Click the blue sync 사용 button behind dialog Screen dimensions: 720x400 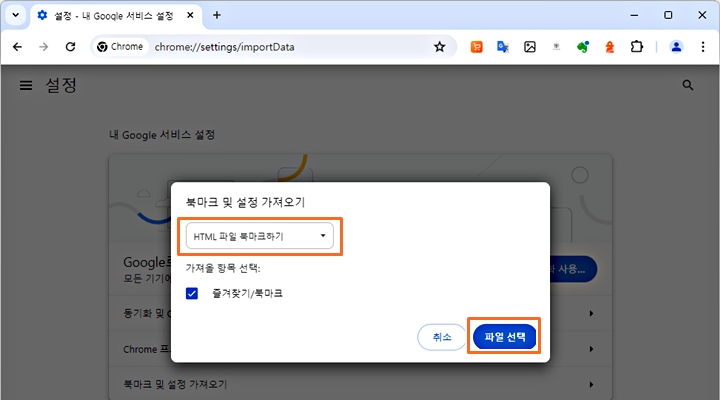pyautogui.click(x=573, y=269)
